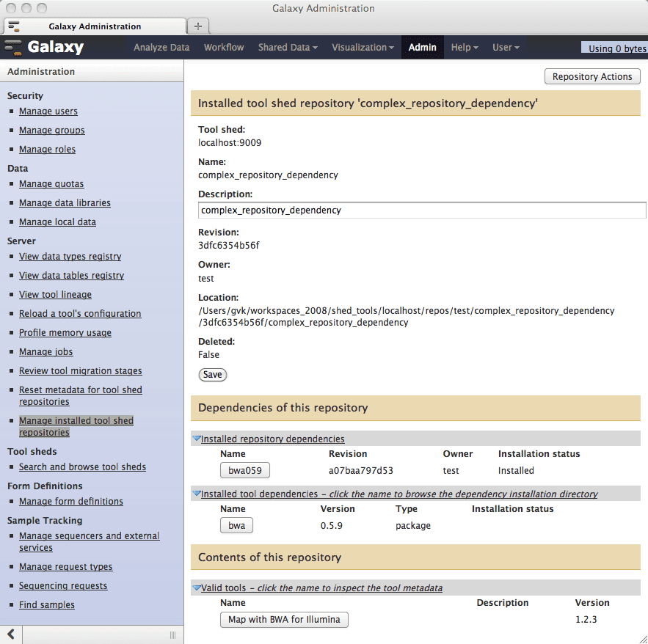
Task: Collapse the Installed repository dependencies section
Action: click(197, 439)
